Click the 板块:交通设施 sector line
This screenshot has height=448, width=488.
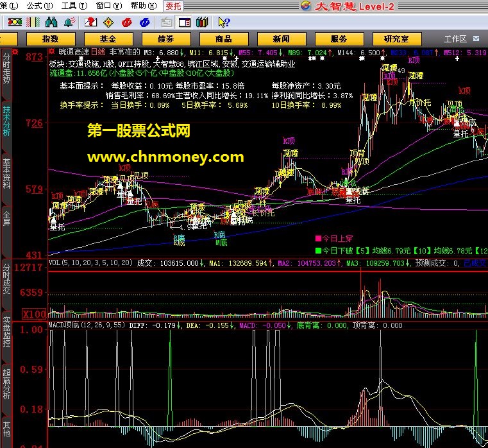[172, 64]
